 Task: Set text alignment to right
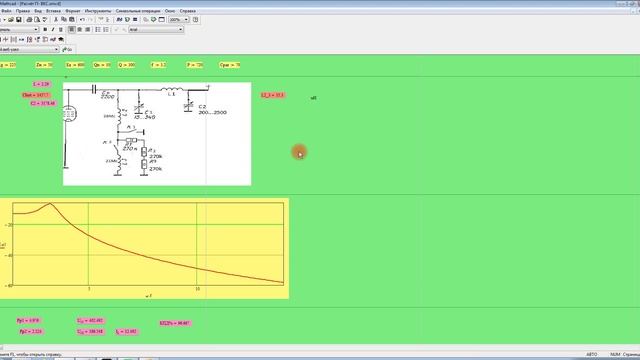pos(87,29)
